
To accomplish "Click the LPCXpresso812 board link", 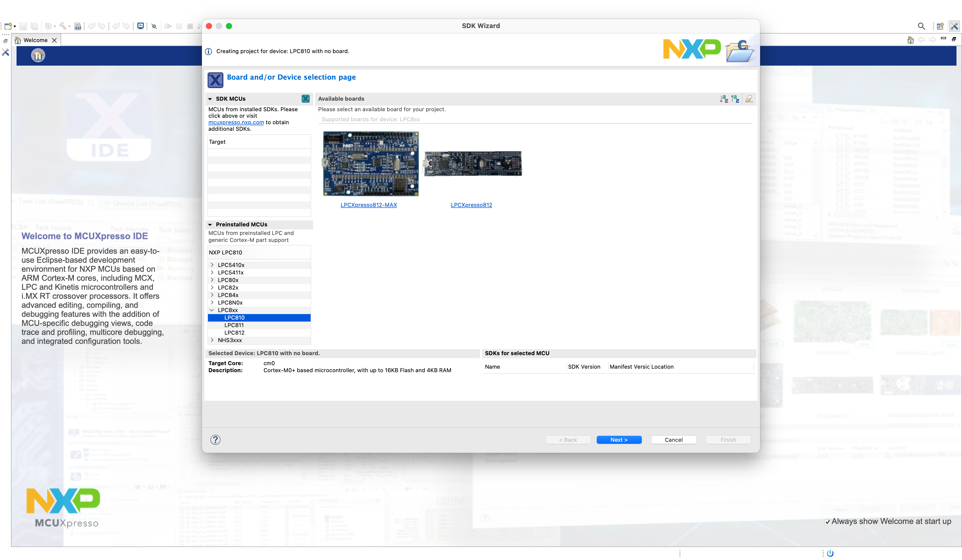I will tap(471, 205).
